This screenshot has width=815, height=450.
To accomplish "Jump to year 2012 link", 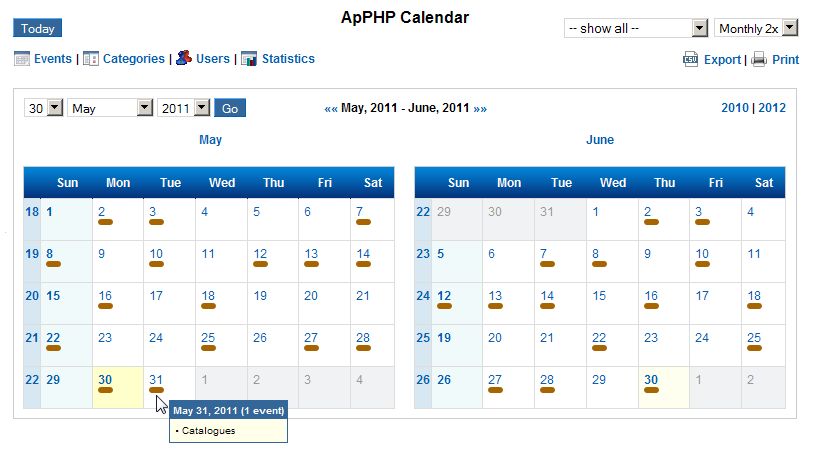I will tap(772, 108).
